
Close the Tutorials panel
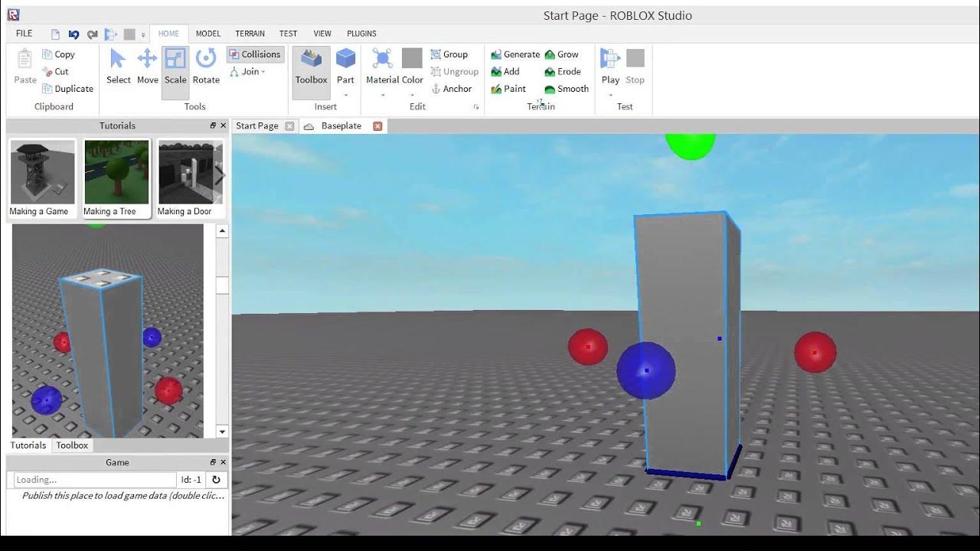223,126
